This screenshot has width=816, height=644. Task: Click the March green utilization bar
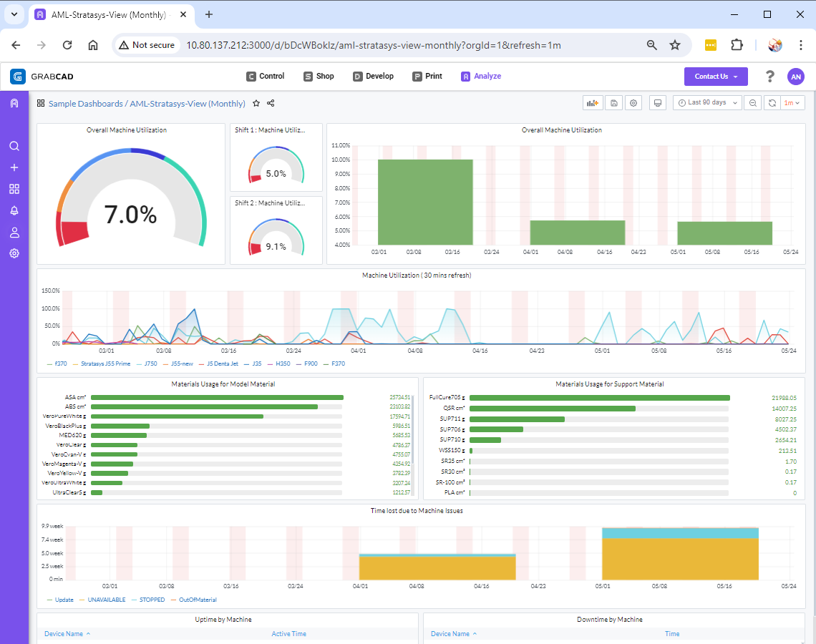pyautogui.click(x=425, y=202)
